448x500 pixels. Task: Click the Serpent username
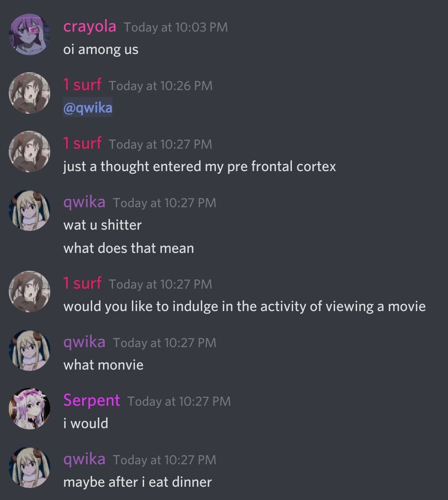pos(92,400)
